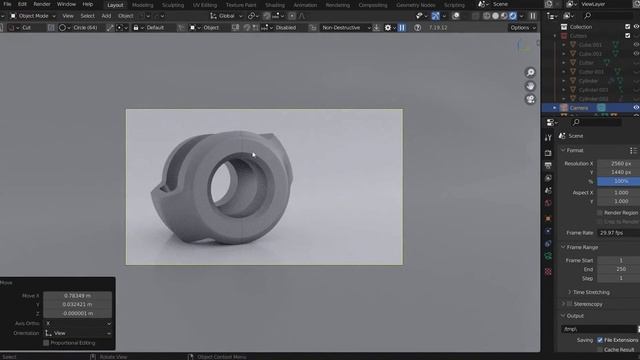Open the File menu
Image resolution: width=640 pixels, height=360 pixels.
[x=7, y=4]
